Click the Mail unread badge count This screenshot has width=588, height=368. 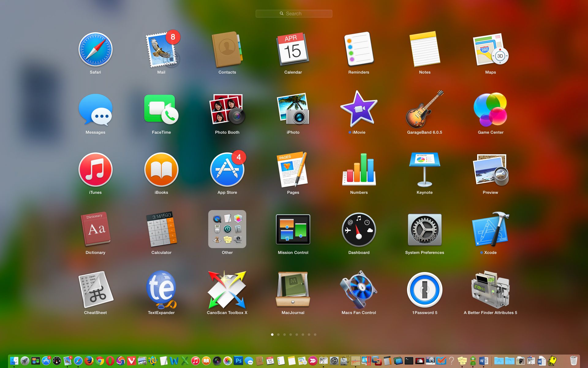tap(173, 38)
